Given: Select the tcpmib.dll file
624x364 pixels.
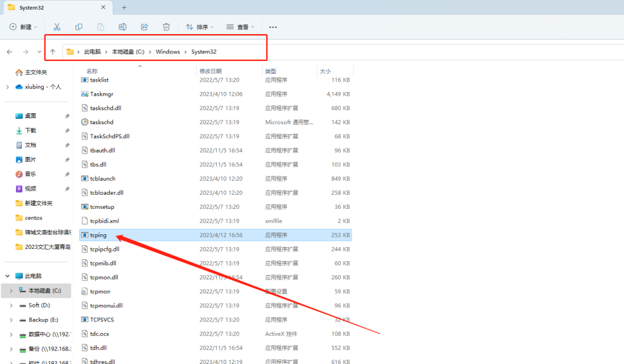Looking at the screenshot, I should 215,263.
